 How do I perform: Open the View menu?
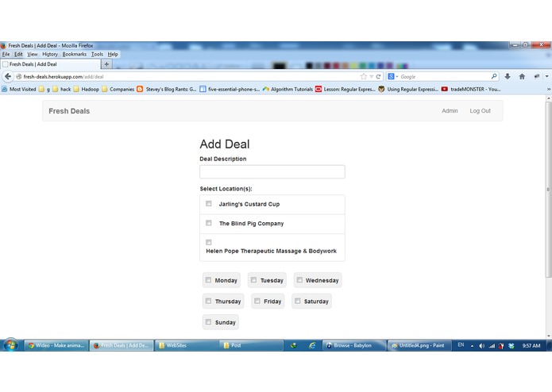pyautogui.click(x=32, y=54)
